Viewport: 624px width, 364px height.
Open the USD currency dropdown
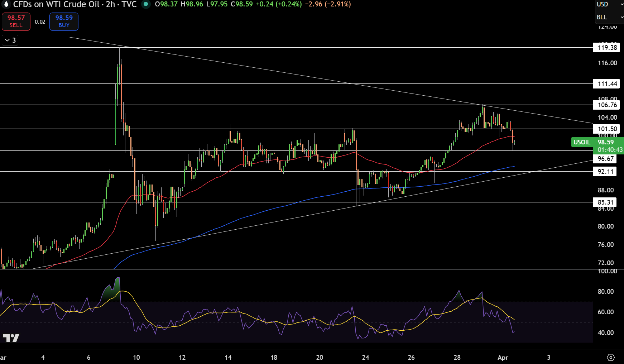(x=609, y=4)
